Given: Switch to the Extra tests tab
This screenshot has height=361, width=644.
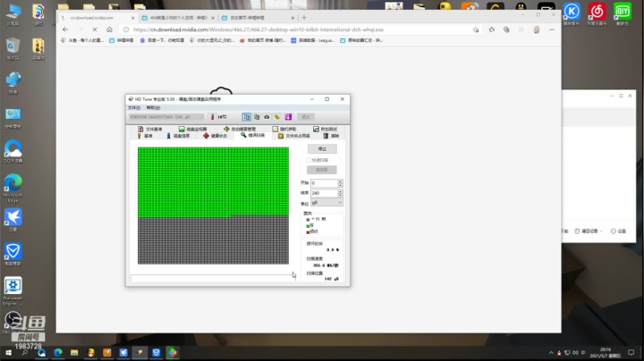Looking at the screenshot, I should [x=325, y=129].
